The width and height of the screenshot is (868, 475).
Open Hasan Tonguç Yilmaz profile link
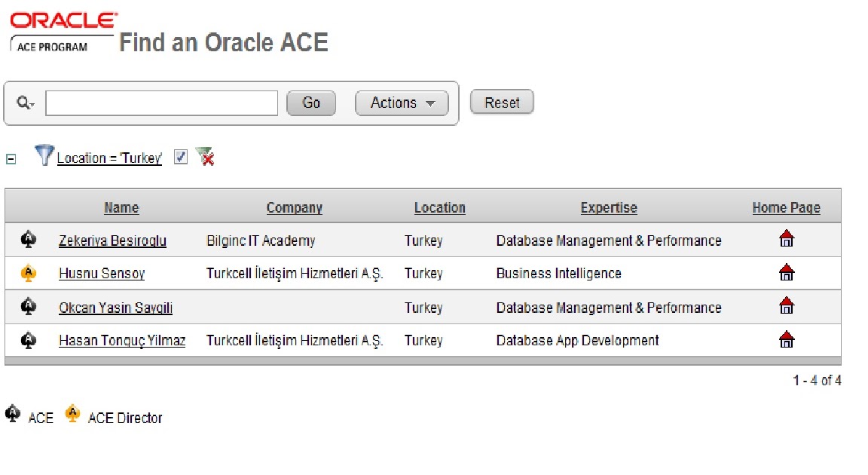tap(122, 341)
